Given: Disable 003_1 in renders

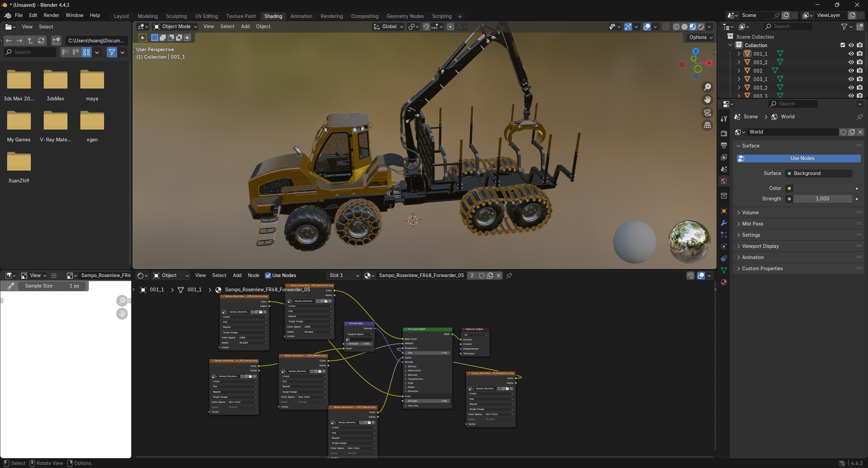Looking at the screenshot, I should pos(860,79).
